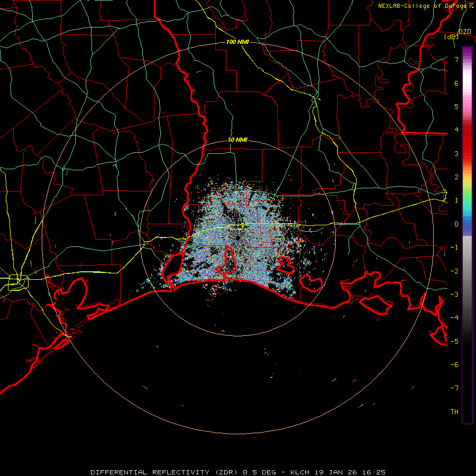The height and width of the screenshot is (476, 476).
Task: Click the -2 dB value on the color scale
Action: (x=454, y=271)
